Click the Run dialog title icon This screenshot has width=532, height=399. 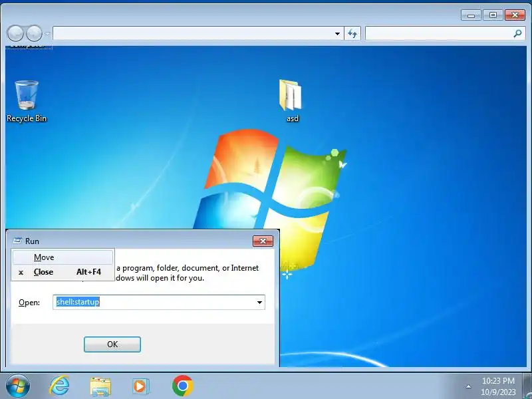(x=17, y=241)
